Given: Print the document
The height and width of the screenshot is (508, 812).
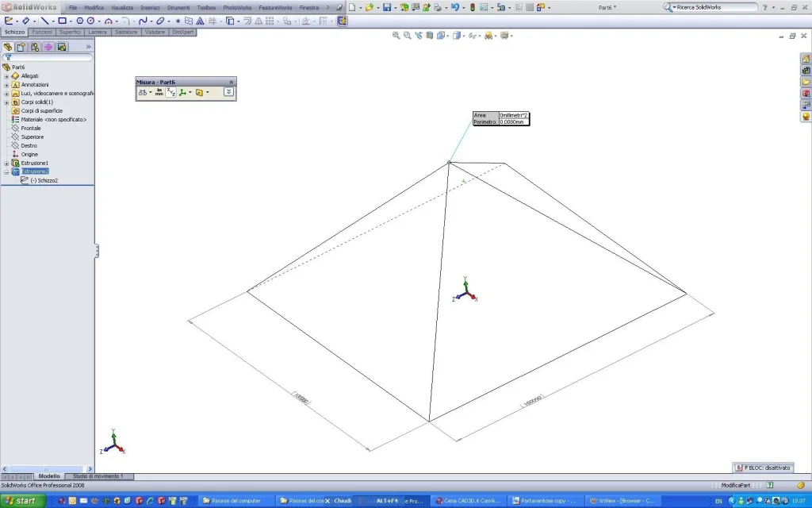Looking at the screenshot, I should coord(438,7).
